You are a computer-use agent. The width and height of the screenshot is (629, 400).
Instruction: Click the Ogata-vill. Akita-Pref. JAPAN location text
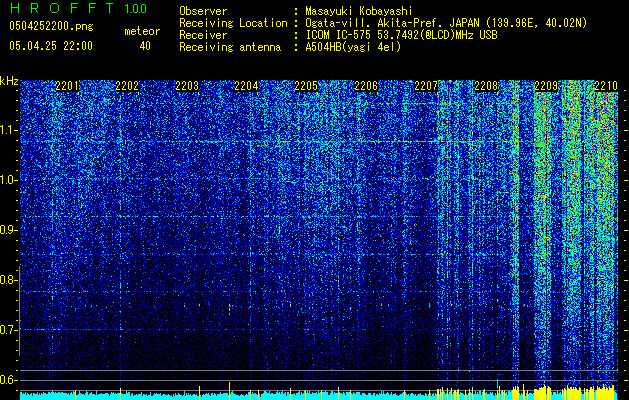(446, 23)
